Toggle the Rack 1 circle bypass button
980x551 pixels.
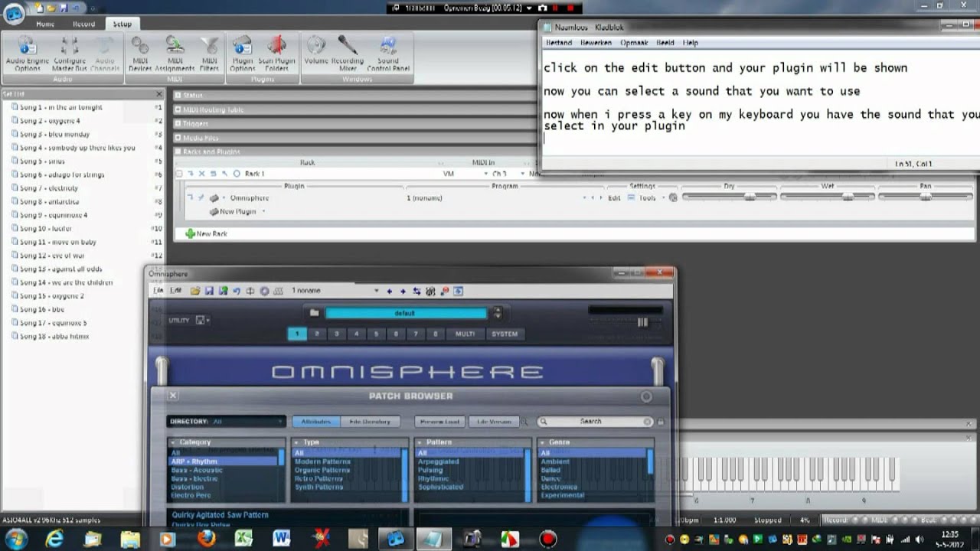[x=237, y=174]
